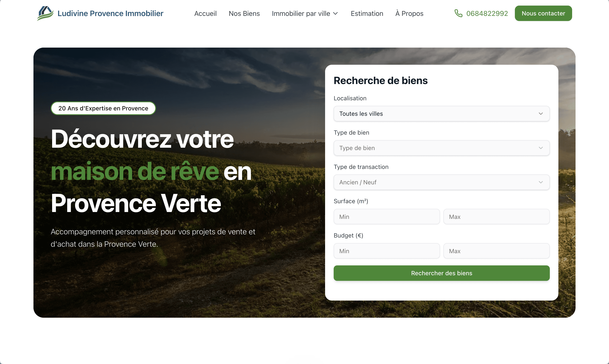The image size is (609, 364).
Task: Click the green phone icon in the header
Action: (458, 13)
